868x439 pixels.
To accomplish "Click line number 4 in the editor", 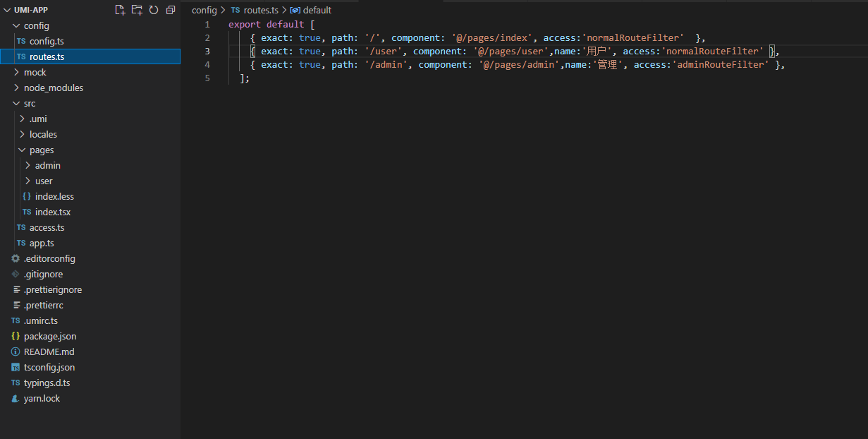I will 207,64.
